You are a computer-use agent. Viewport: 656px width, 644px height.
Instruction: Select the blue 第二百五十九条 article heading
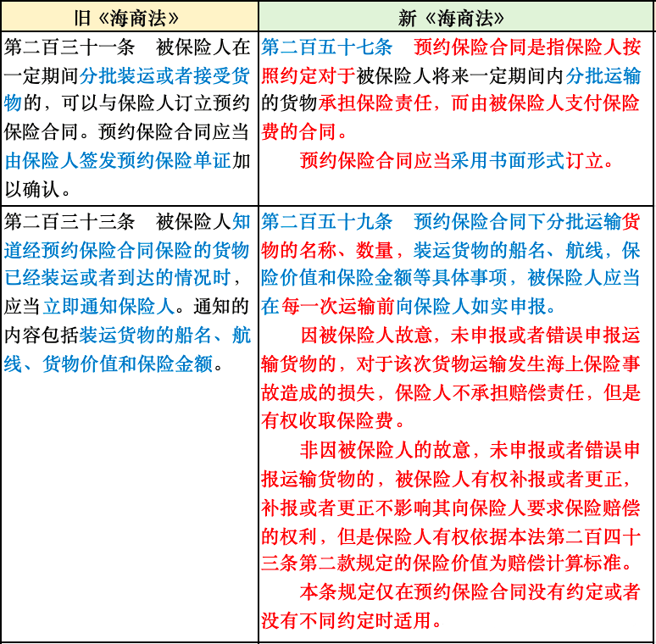[x=326, y=222]
